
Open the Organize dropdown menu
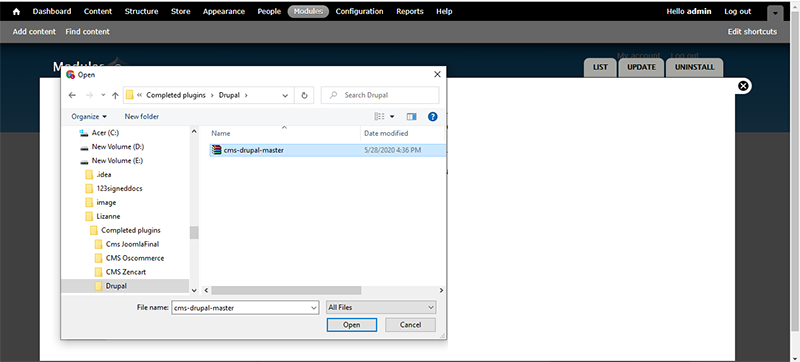(x=89, y=117)
